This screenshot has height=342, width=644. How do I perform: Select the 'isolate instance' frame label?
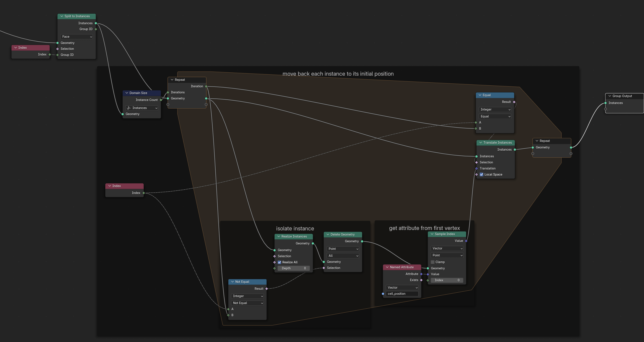[295, 228]
